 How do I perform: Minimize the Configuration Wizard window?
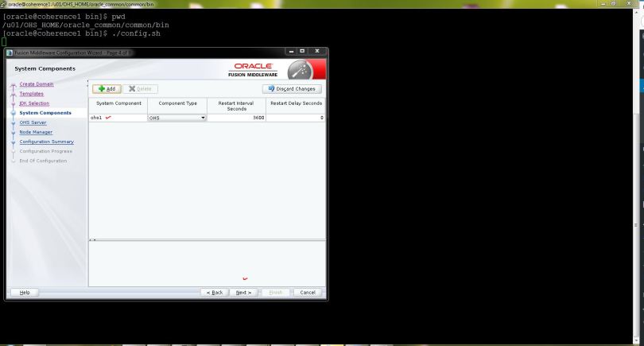[291, 52]
